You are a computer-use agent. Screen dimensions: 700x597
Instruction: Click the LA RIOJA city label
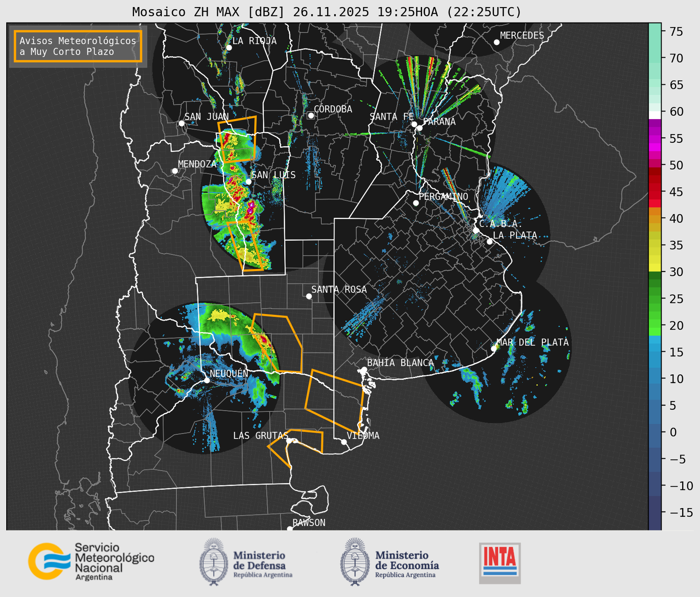254,41
